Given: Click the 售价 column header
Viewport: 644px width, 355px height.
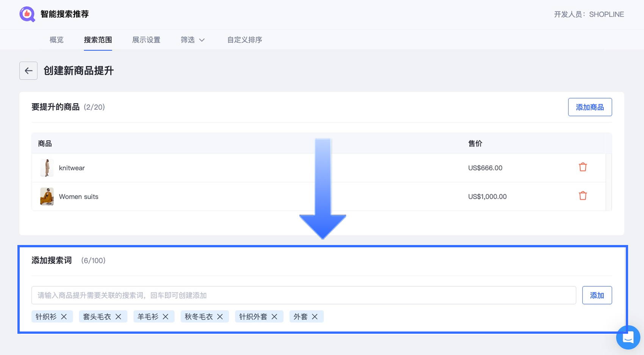Looking at the screenshot, I should 475,143.
